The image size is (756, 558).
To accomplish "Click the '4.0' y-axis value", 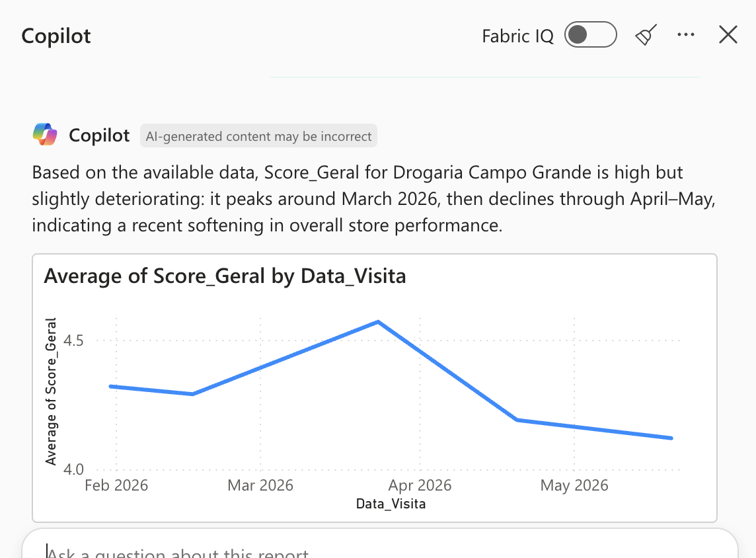I will (73, 469).
